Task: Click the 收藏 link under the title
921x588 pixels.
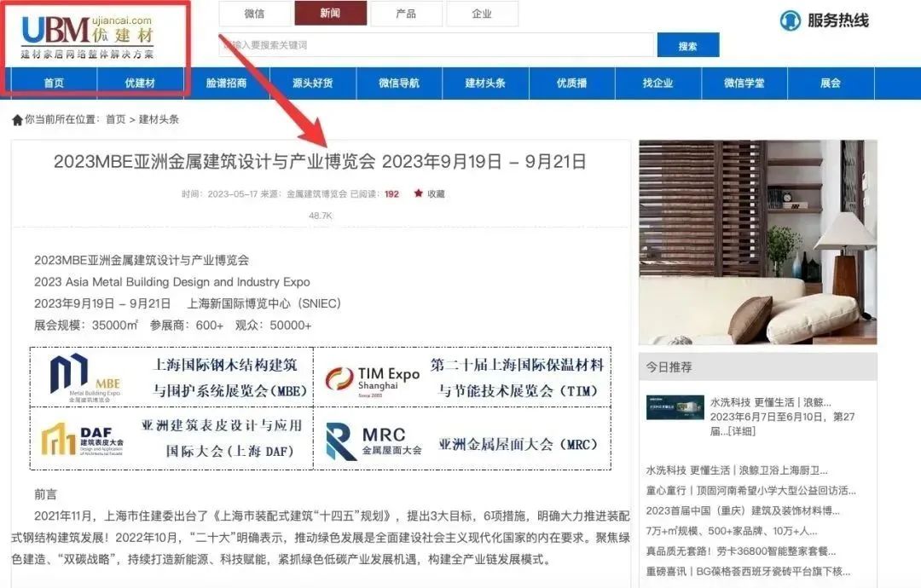Action: click(x=436, y=193)
